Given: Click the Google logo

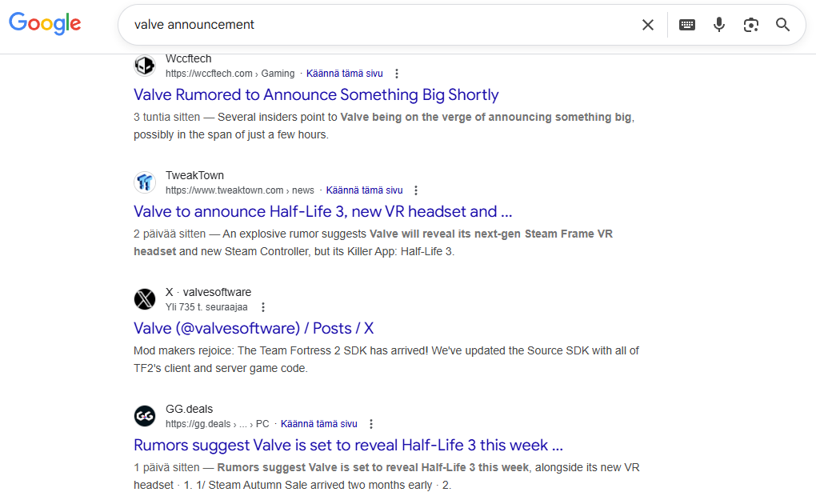Looking at the screenshot, I should (45, 24).
